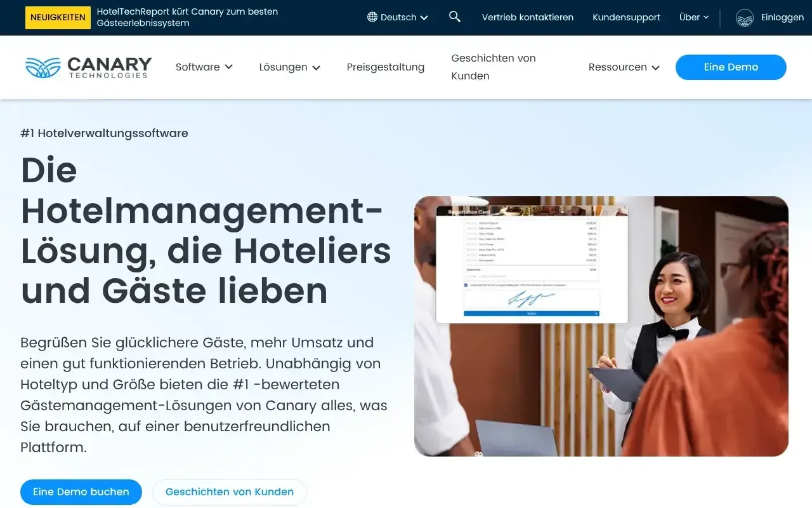
Task: Click the Canary Technologies logo
Action: point(88,67)
